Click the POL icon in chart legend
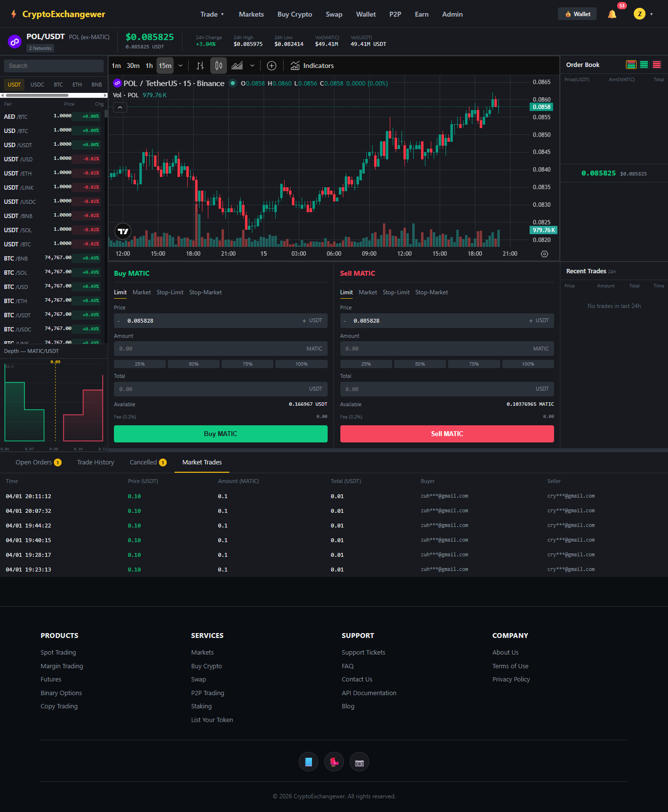This screenshot has width=668, height=812. (117, 83)
